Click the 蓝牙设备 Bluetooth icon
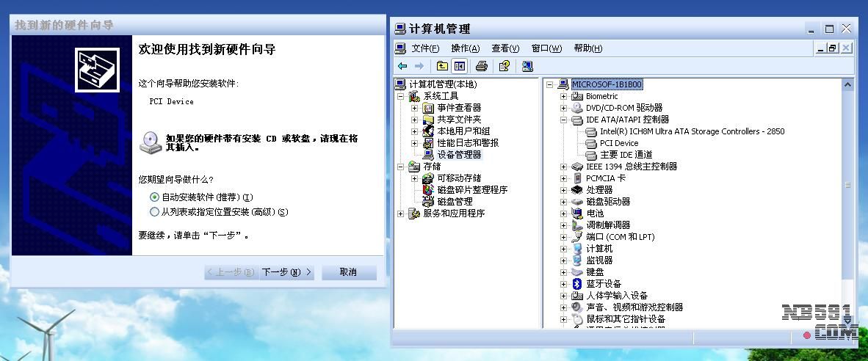The width and height of the screenshot is (868, 361). click(577, 284)
